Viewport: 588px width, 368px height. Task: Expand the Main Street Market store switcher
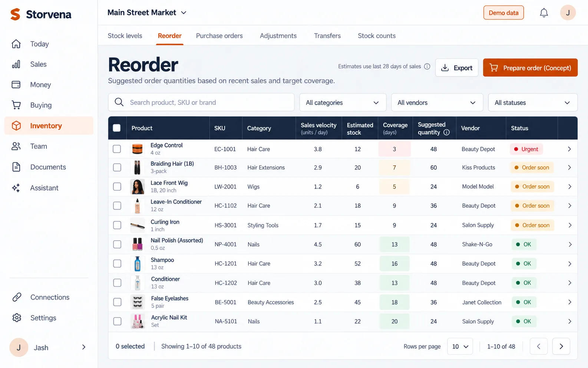pos(147,13)
